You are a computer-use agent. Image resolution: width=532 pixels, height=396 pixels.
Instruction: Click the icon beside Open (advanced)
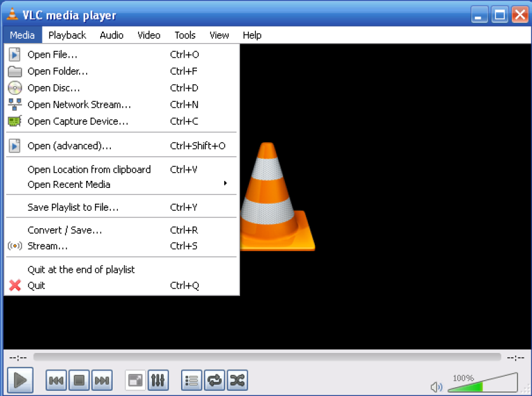click(15, 146)
